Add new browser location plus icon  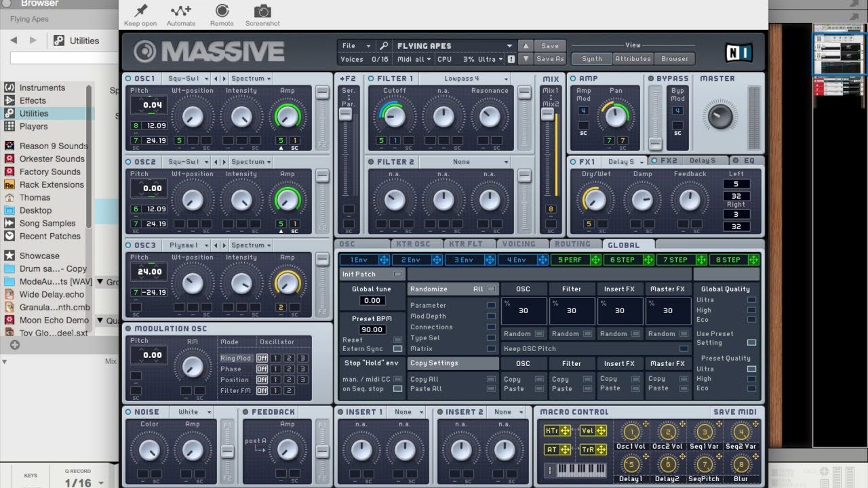click(x=15, y=345)
